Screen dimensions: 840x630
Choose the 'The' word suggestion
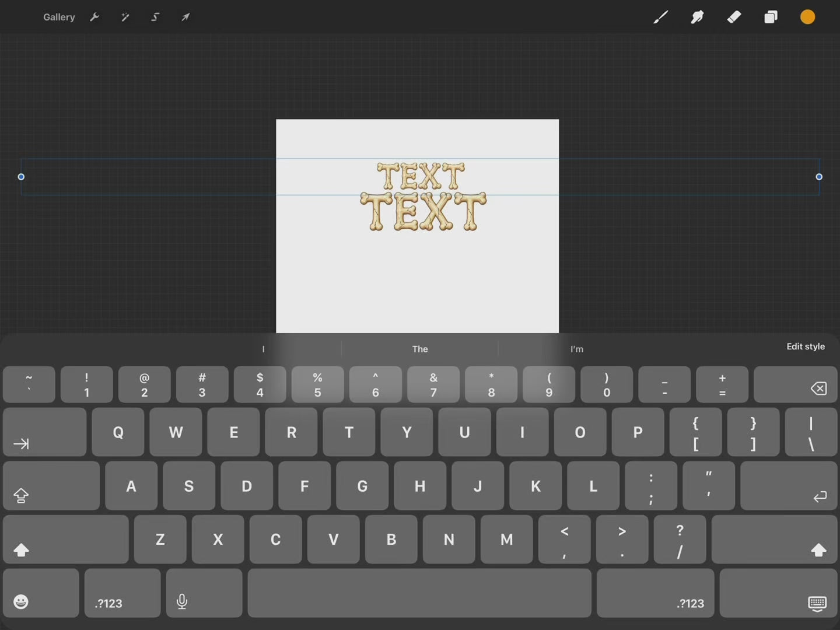click(420, 349)
